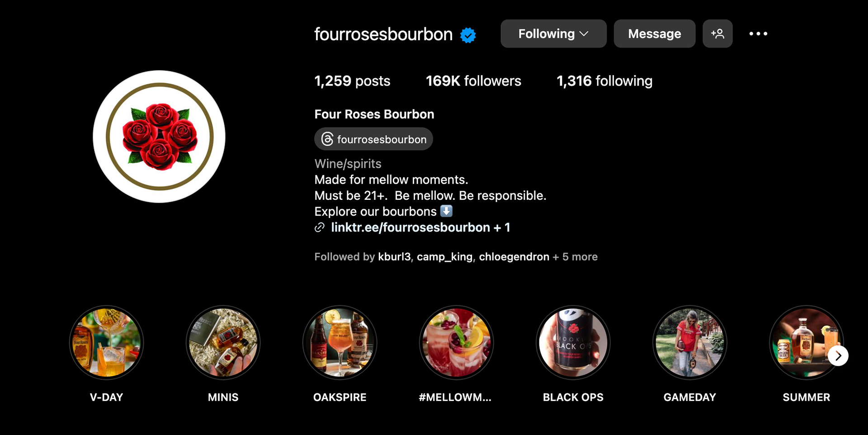868x435 pixels.
Task: View the GAMEDAY story highlight
Action: (x=689, y=342)
